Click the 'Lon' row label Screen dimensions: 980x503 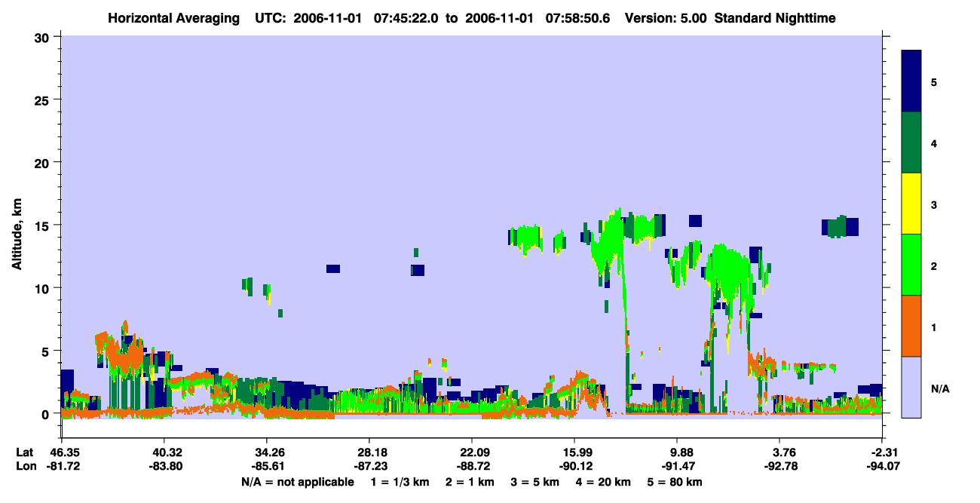(x=25, y=466)
